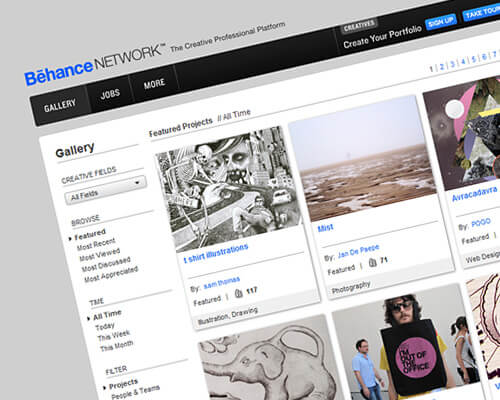Open the elephant drawing thumbnail
This screenshot has height=400, width=500.
pos(267,358)
